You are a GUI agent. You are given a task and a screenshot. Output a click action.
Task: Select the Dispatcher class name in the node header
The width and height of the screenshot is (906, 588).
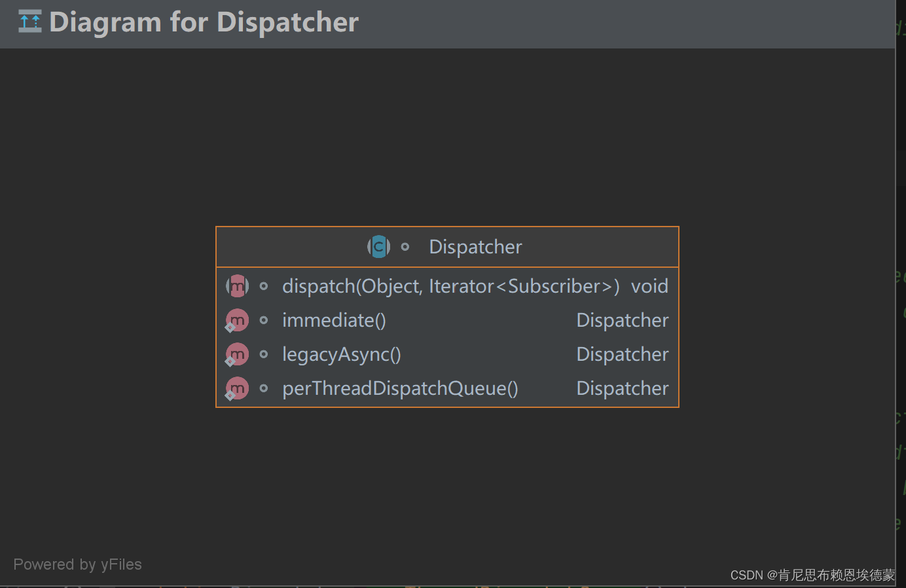[475, 247]
